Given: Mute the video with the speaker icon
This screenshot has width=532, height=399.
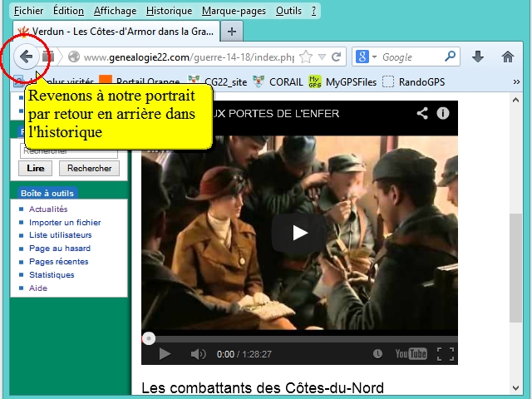Looking at the screenshot, I should pyautogui.click(x=198, y=354).
